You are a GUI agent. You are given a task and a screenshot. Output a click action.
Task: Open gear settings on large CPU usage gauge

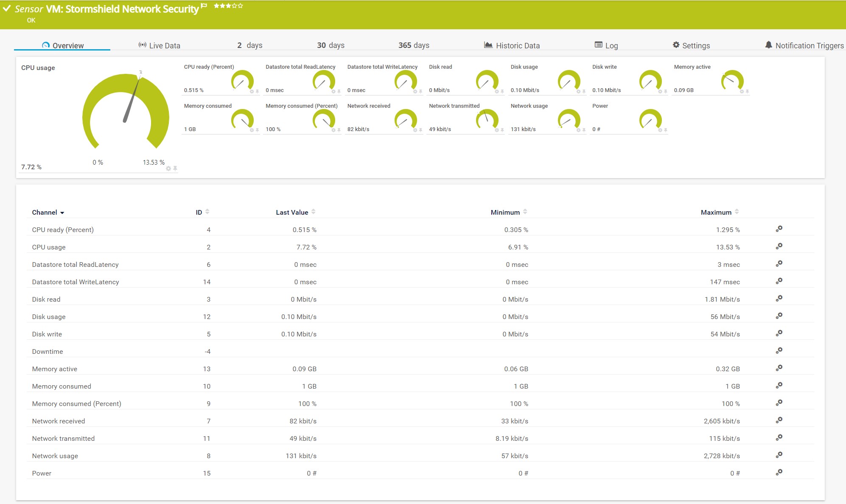tap(168, 169)
